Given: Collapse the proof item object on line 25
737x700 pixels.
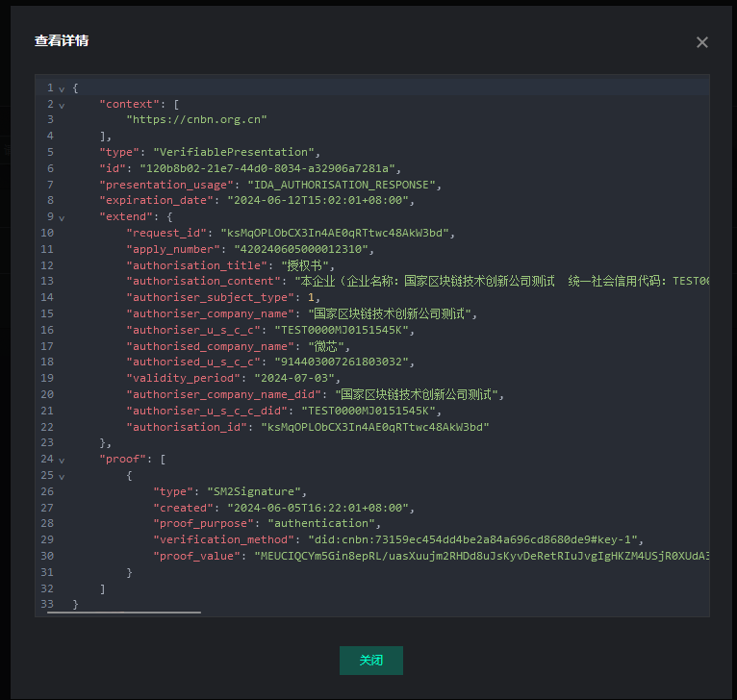Looking at the screenshot, I should pyautogui.click(x=62, y=476).
